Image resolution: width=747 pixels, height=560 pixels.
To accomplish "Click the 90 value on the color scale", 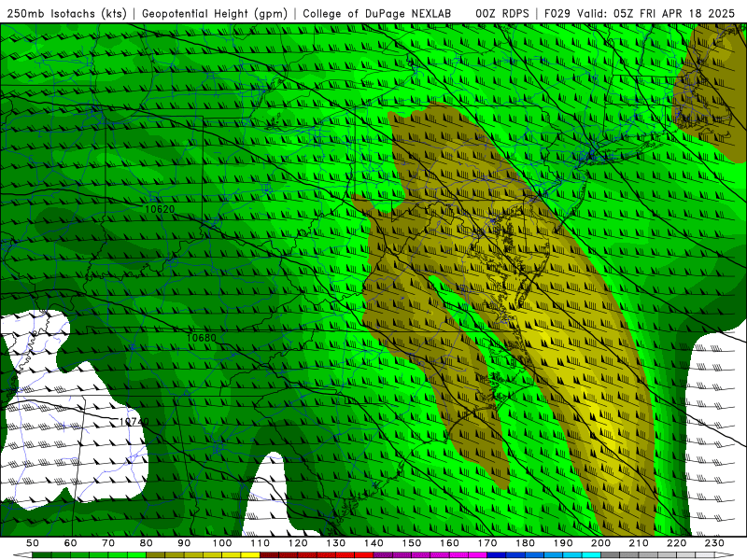I will coord(184,543).
